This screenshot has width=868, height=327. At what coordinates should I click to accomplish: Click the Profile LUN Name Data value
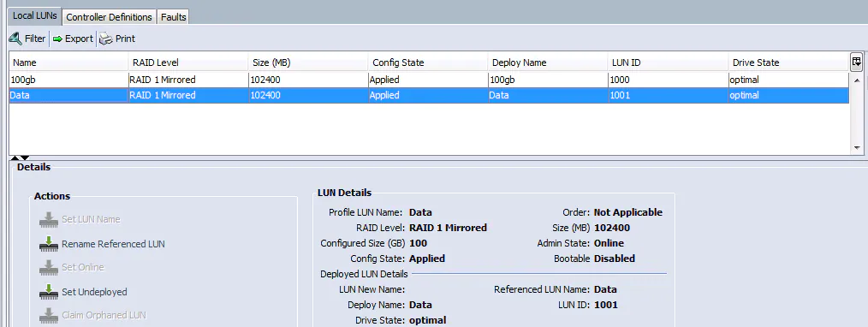420,212
